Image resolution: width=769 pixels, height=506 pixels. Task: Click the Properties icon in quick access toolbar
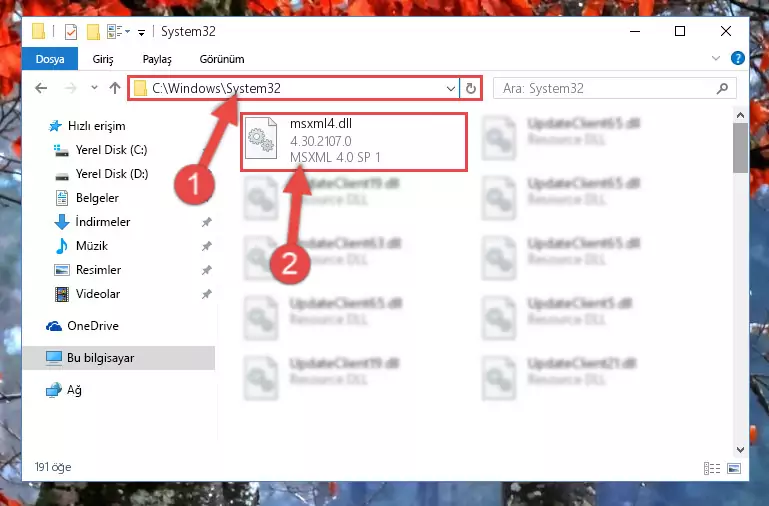pyautogui.click(x=71, y=32)
